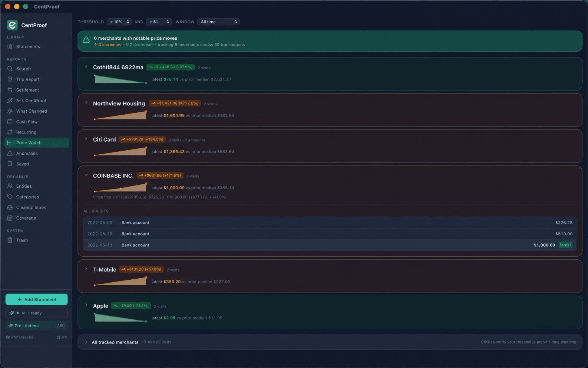Open the Trip Report page

coord(36,79)
